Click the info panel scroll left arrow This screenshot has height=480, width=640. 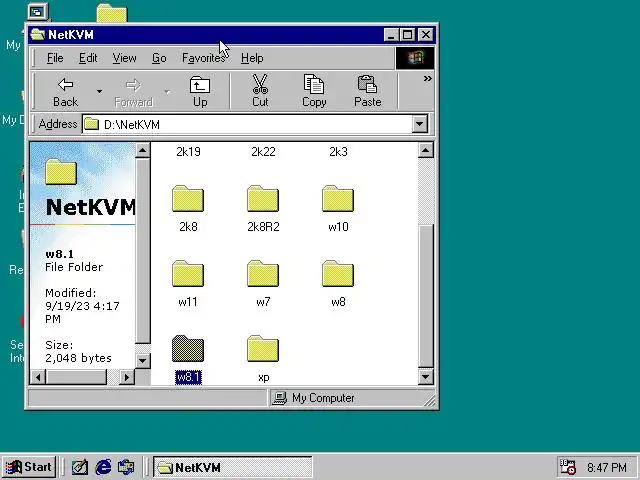click(x=38, y=377)
